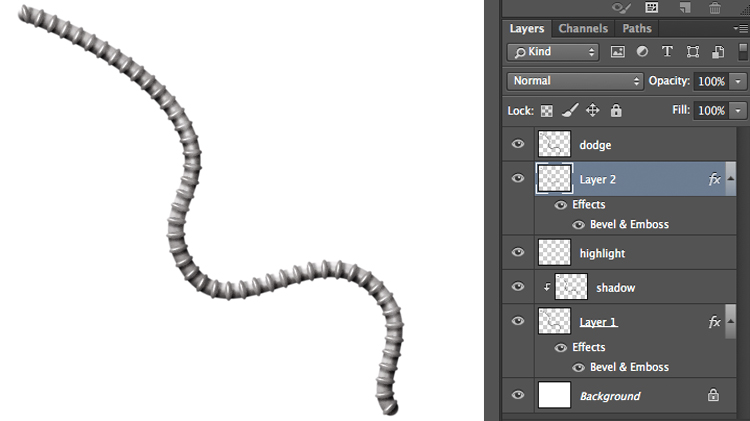Click the shadow layer thumbnail

click(x=571, y=287)
